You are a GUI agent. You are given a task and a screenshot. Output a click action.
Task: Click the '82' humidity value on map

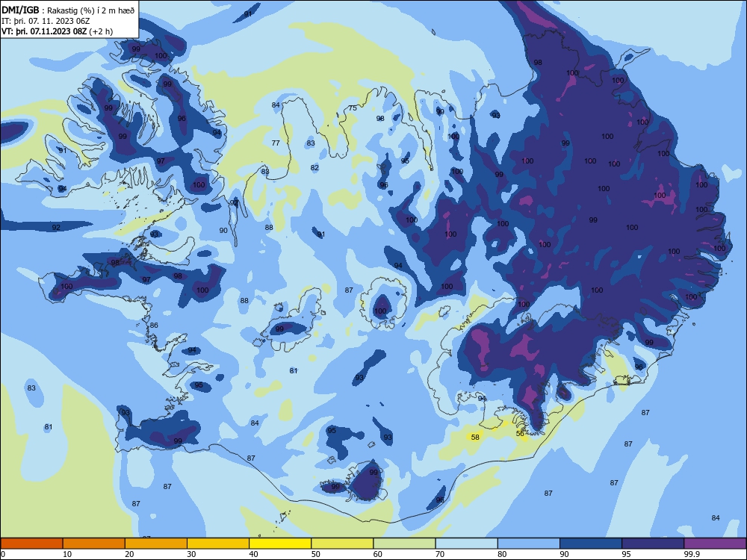point(314,167)
